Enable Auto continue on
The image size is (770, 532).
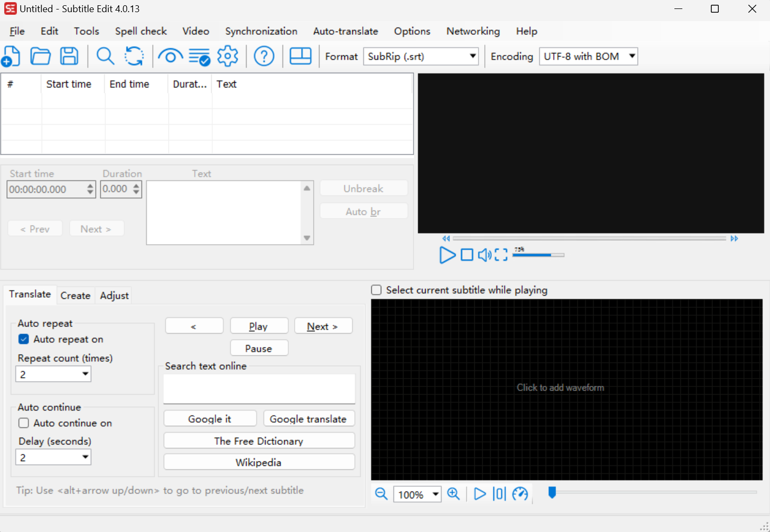coord(23,423)
